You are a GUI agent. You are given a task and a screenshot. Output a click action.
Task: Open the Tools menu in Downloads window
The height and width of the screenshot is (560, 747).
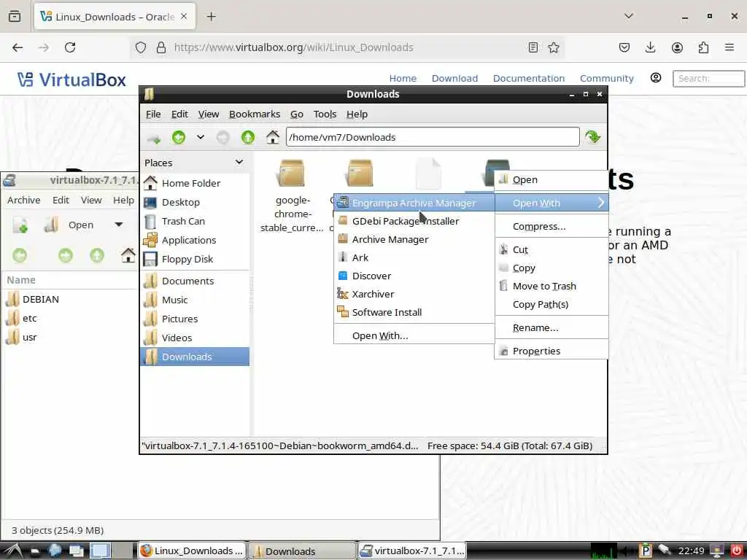(325, 114)
